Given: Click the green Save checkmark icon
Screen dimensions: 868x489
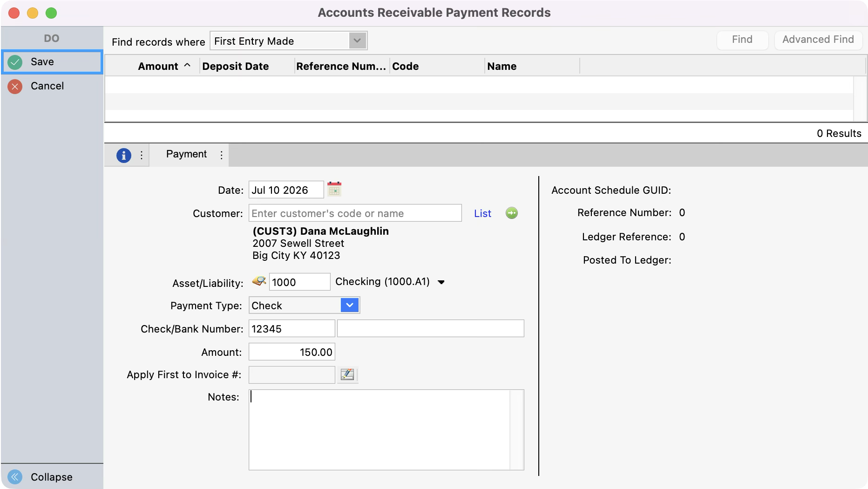Looking at the screenshot, I should [x=15, y=62].
